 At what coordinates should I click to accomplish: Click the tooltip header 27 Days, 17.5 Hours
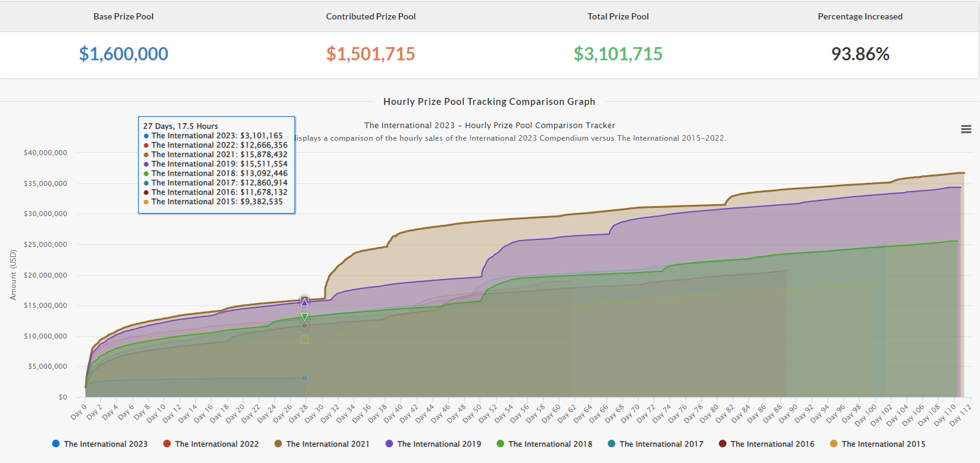coord(181,126)
